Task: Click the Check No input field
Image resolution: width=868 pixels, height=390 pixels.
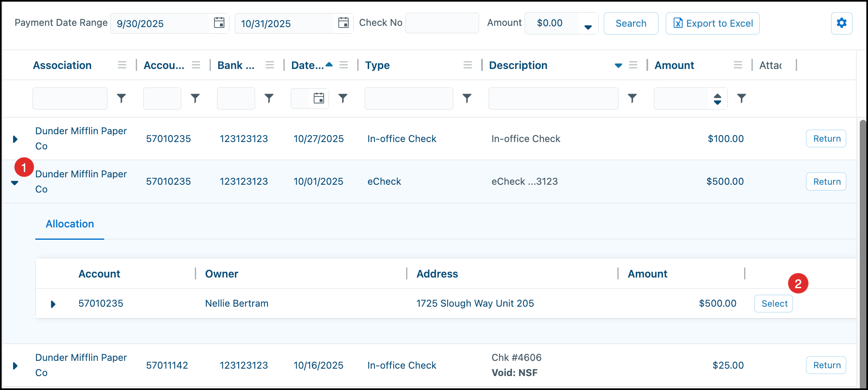Action: point(442,23)
